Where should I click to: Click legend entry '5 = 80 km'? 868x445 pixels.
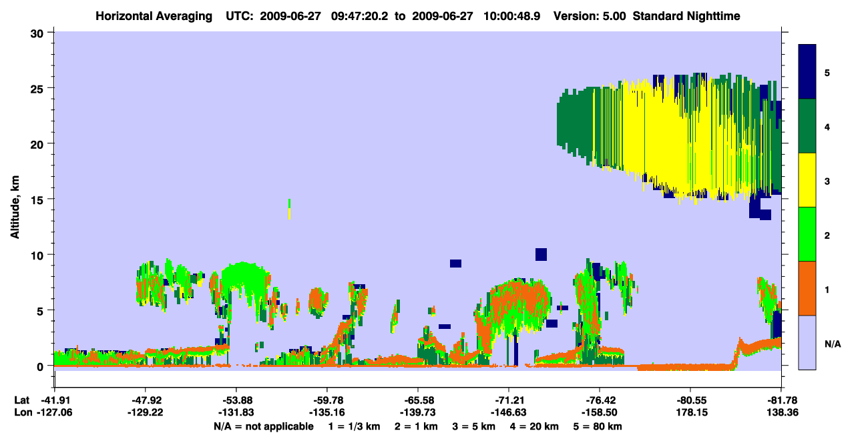tap(598, 426)
